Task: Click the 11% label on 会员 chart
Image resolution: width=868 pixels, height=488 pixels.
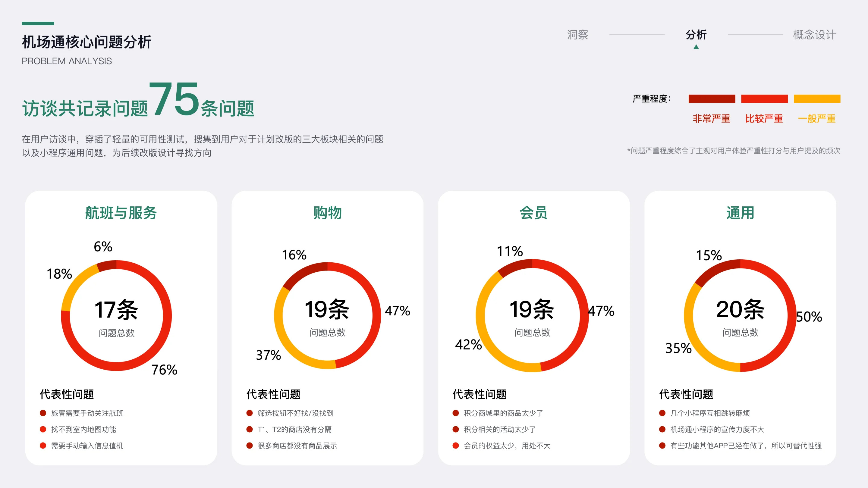Action: click(510, 251)
